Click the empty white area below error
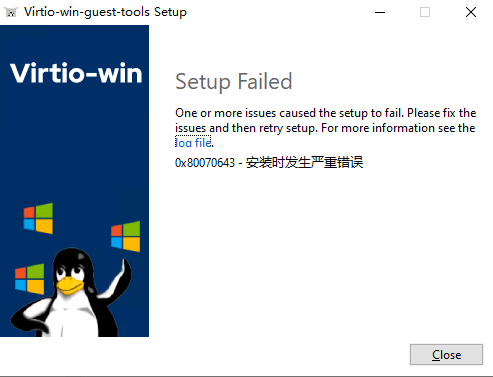Screen dimensions: 493x377 pyautogui.click(x=320, y=253)
